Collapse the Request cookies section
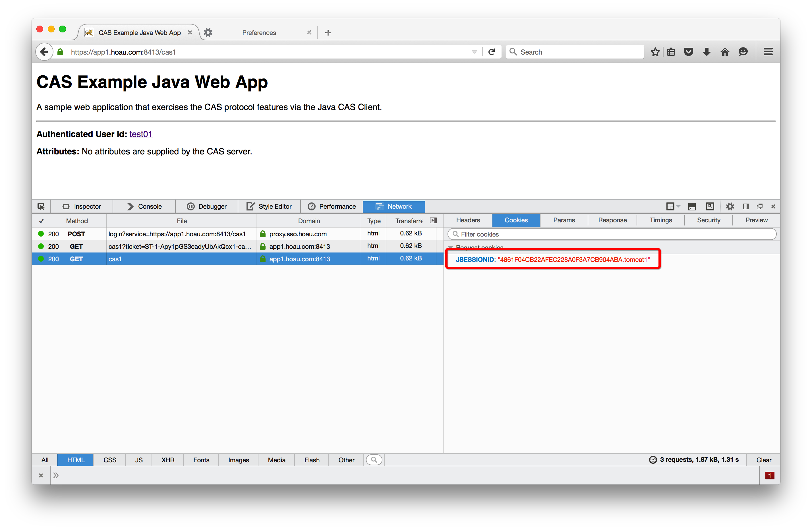 click(451, 247)
